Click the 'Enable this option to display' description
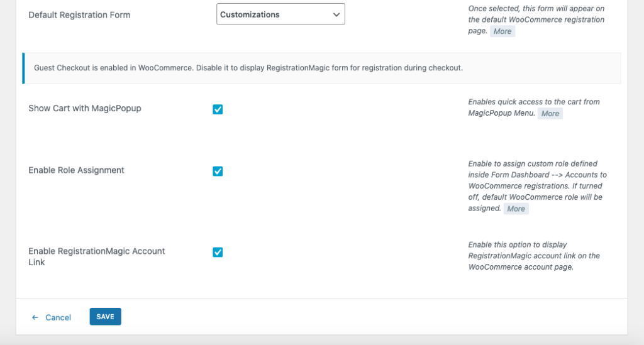 [x=534, y=256]
